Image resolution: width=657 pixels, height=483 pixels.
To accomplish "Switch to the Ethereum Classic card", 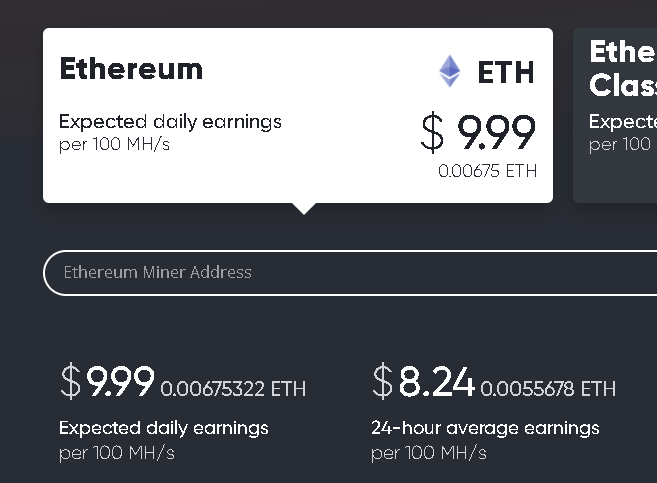I will 615,116.
